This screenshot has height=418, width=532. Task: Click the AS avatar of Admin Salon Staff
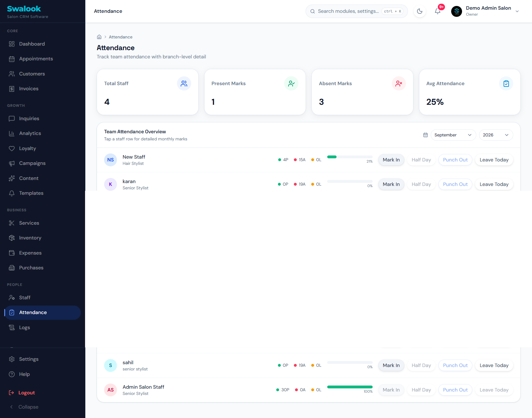tap(110, 390)
